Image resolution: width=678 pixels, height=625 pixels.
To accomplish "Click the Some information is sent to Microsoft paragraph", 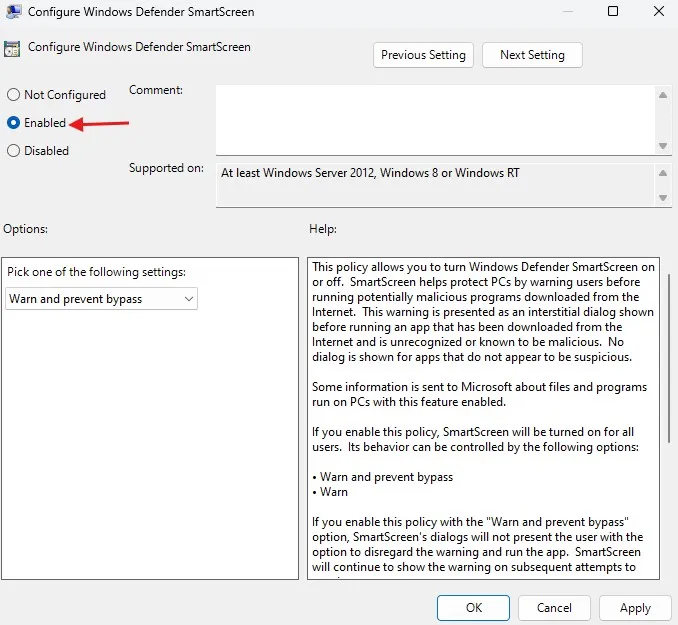I will pos(479,394).
